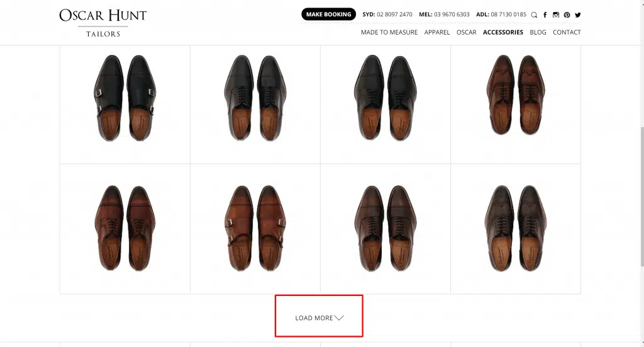Open the search icon in header
Viewport: 644px width, 347px height.
pos(534,14)
